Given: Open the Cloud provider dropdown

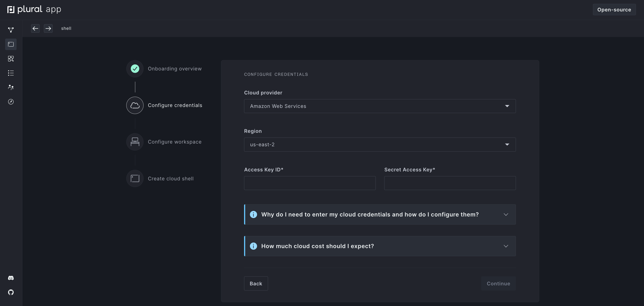Looking at the screenshot, I should click(x=380, y=106).
